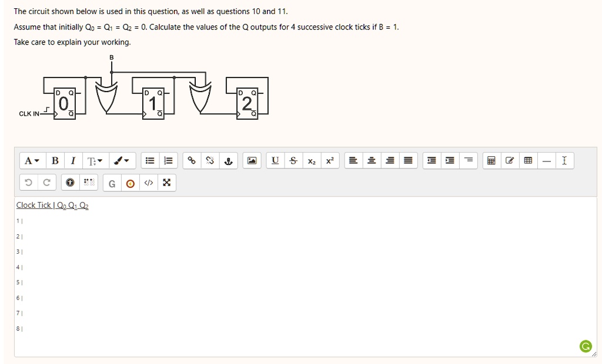Screen dimensions: 602x364
Task: Insert a horizontal line
Action: pos(546,160)
